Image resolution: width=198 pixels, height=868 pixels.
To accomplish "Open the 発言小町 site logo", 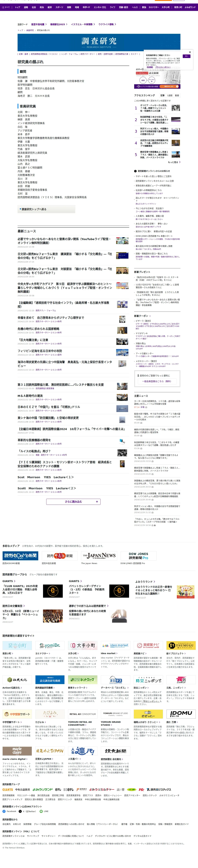I will (17, 645).
